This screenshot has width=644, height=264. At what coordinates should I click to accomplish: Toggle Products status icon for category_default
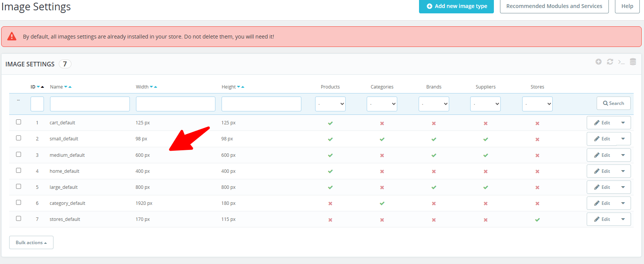tap(330, 204)
